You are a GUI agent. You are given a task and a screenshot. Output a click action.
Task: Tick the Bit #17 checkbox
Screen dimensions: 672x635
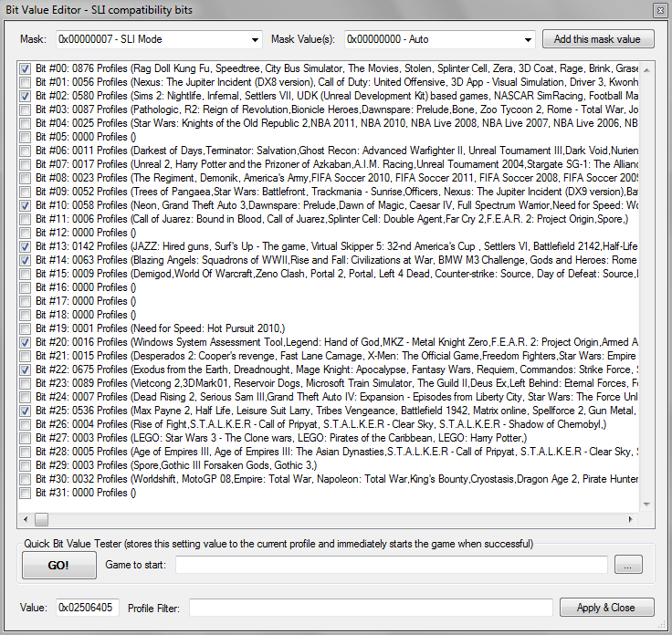[x=26, y=301]
